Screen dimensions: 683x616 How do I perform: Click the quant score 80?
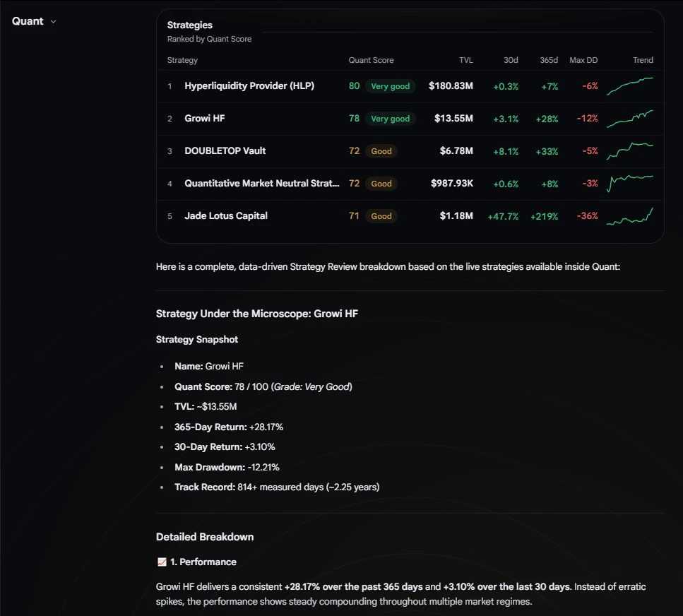[354, 85]
